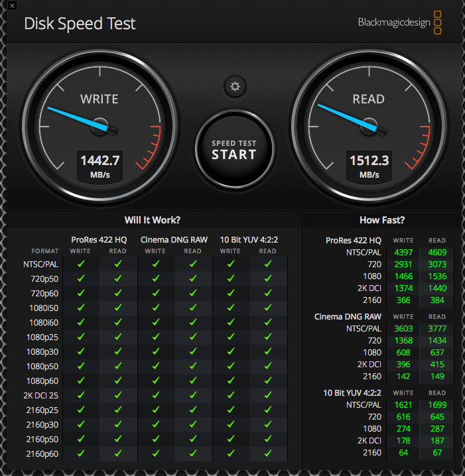The width and height of the screenshot is (465, 476).
Task: Click ProRes 422 HQ write checkmark for 2160p25
Action: coord(81,410)
